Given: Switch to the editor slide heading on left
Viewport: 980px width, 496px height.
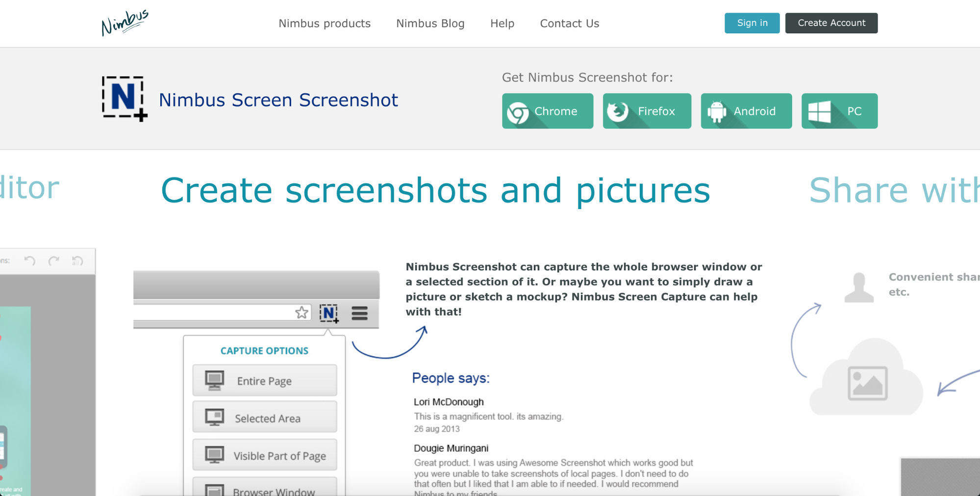Looking at the screenshot, I should tap(29, 188).
